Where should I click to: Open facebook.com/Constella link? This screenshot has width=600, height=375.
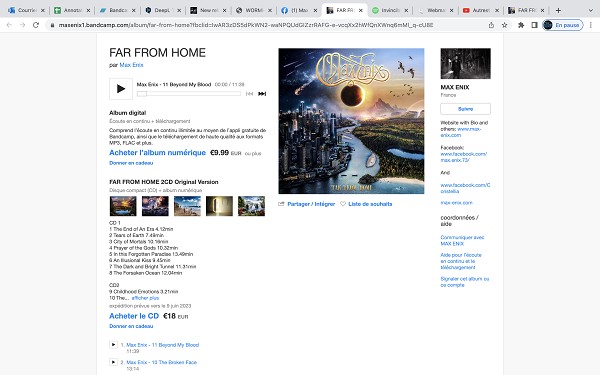tap(465, 188)
